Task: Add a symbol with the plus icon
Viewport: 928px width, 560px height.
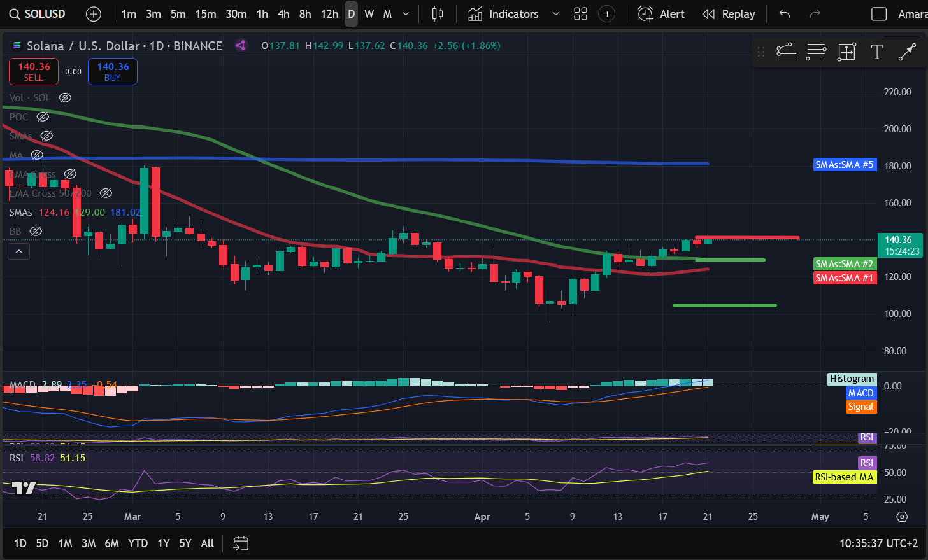Action: point(94,14)
